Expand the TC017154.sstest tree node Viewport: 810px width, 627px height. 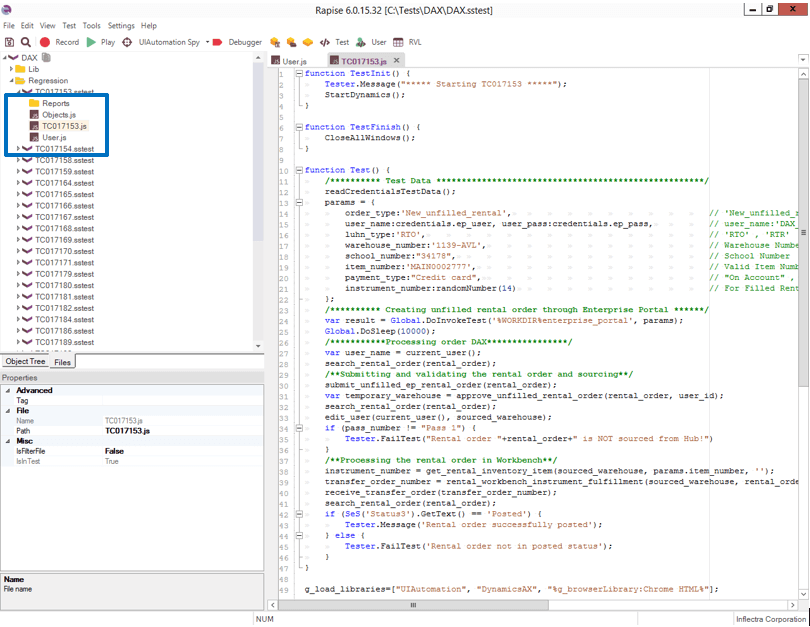tap(19, 149)
